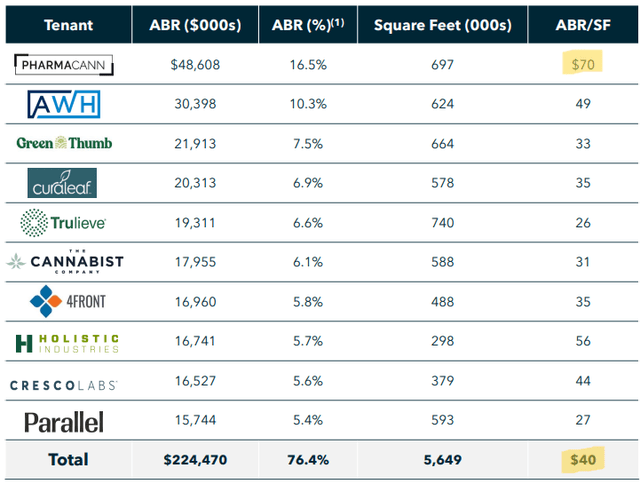The width and height of the screenshot is (640, 484).
Task: Click total ABR value $224,470
Action: pyautogui.click(x=195, y=460)
